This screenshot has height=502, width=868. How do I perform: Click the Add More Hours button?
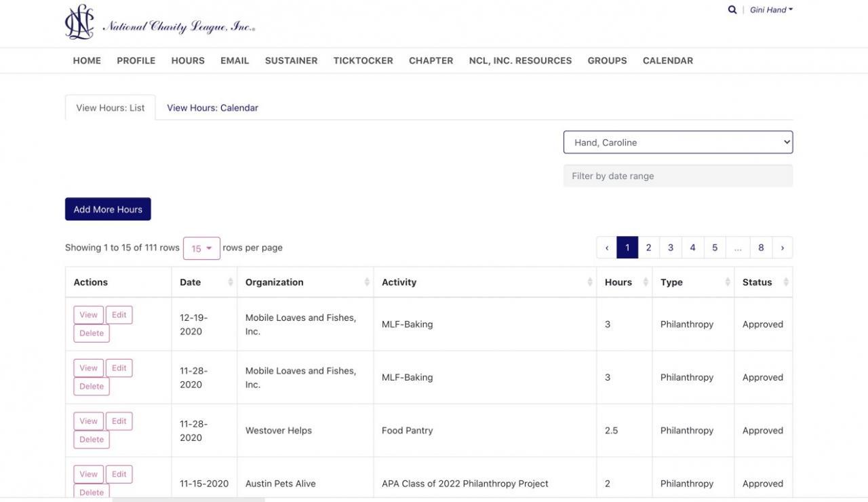pyautogui.click(x=108, y=209)
